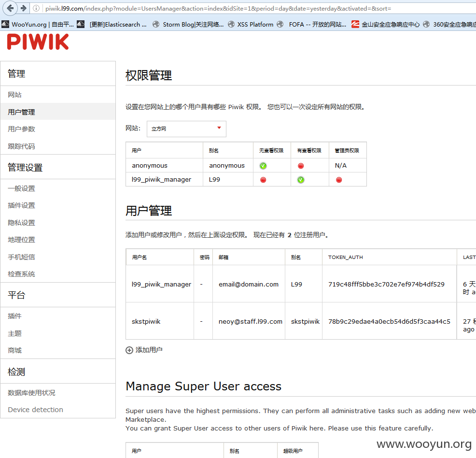Open 商城 in the sidebar
The width and height of the screenshot is (476, 458).
[x=14, y=350]
